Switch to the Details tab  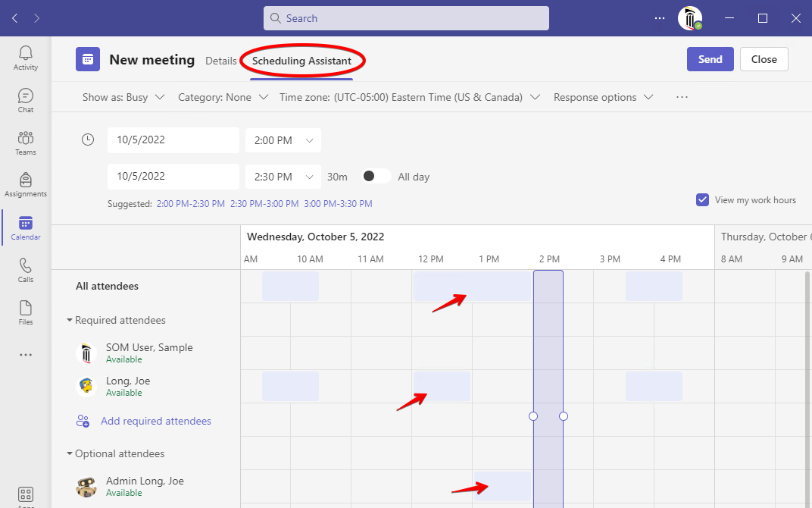[221, 61]
